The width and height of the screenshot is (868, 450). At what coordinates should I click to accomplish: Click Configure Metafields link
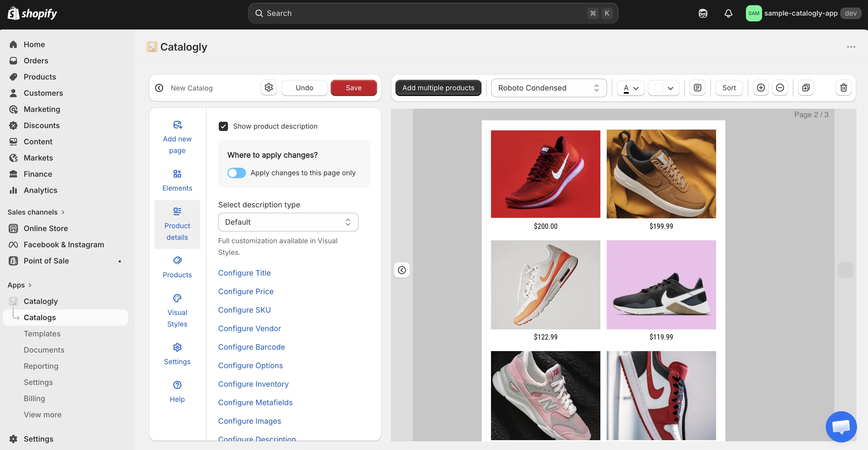click(x=255, y=403)
